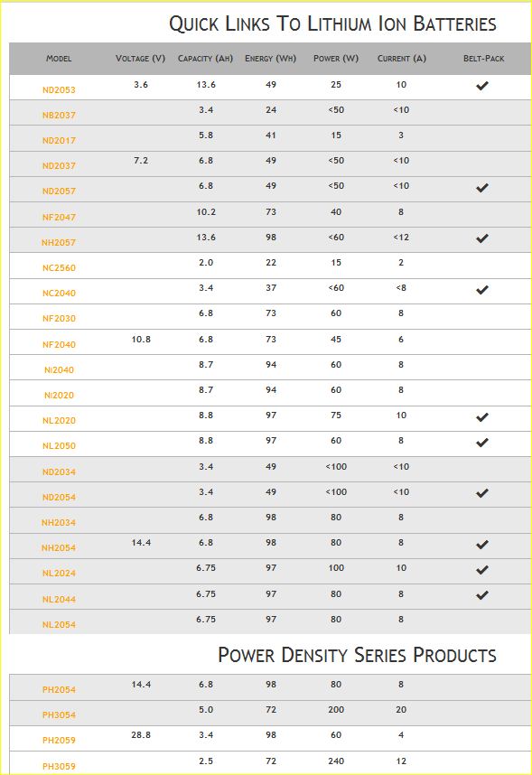This screenshot has height=775, width=532.
Task: Click the ND2017 model link
Action: 59,140
